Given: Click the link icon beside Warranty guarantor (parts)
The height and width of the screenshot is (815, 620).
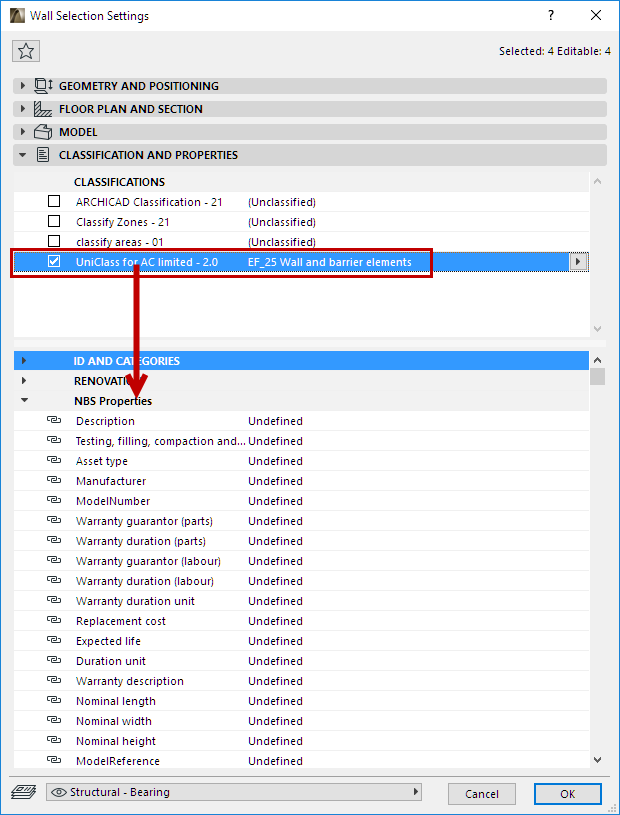Looking at the screenshot, I should coord(54,521).
